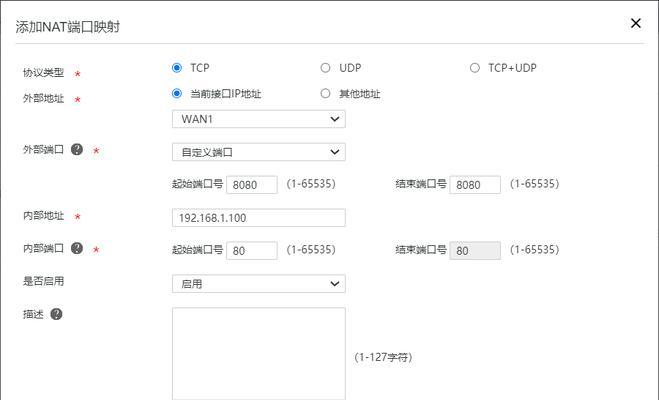Click the 外部端口 help question icon
The height and width of the screenshot is (400, 659).
(x=77, y=149)
